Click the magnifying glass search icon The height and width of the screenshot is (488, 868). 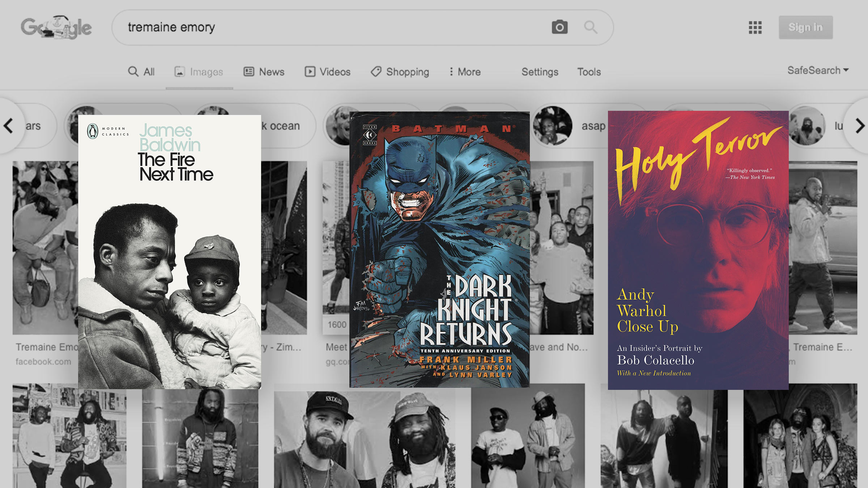(590, 27)
